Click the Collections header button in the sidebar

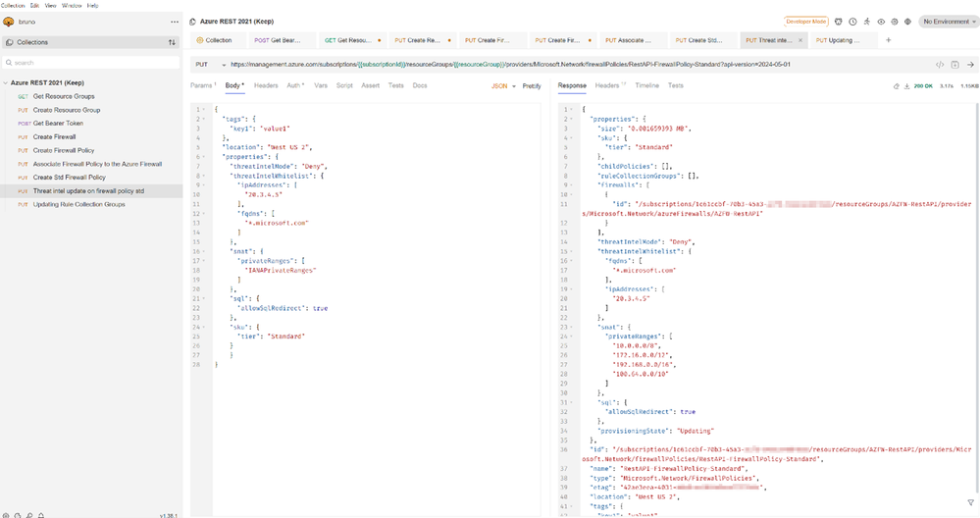[91, 42]
